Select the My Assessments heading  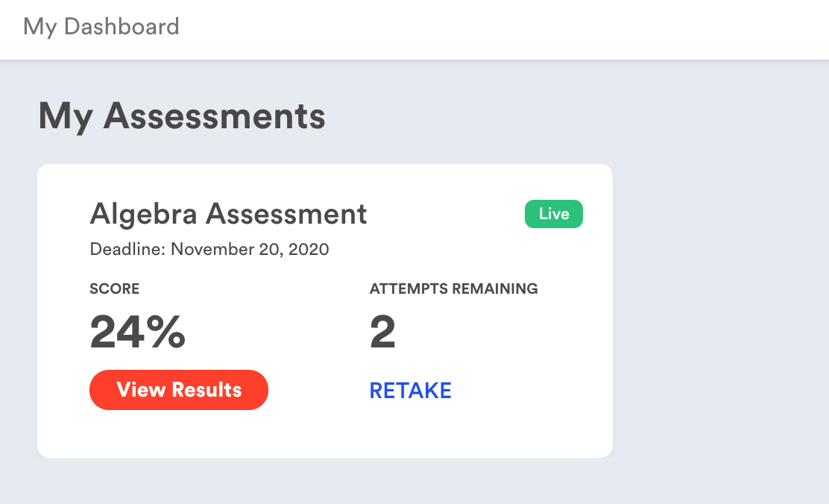pyautogui.click(x=182, y=116)
